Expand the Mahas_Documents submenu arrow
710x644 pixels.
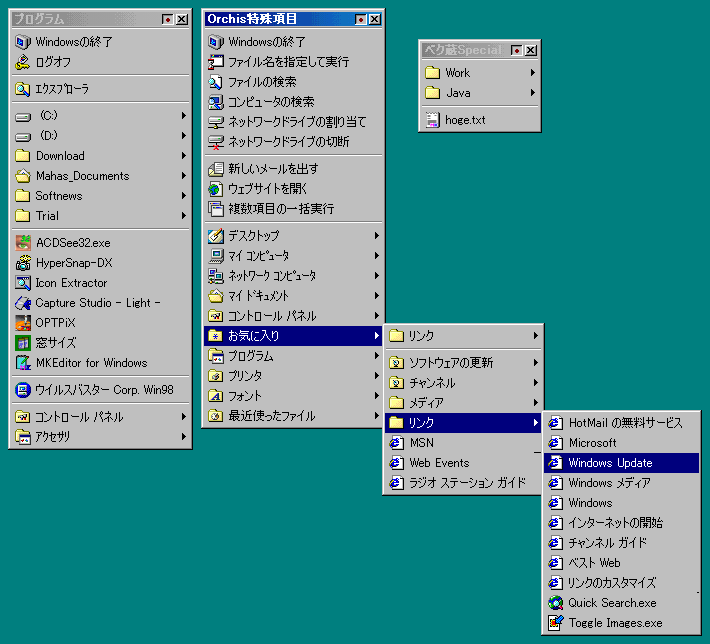click(183, 175)
